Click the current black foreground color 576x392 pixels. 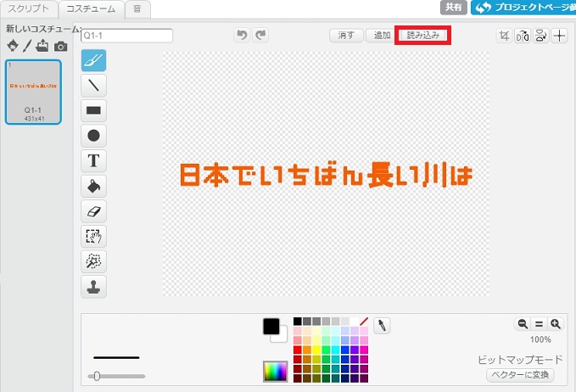pos(271,326)
